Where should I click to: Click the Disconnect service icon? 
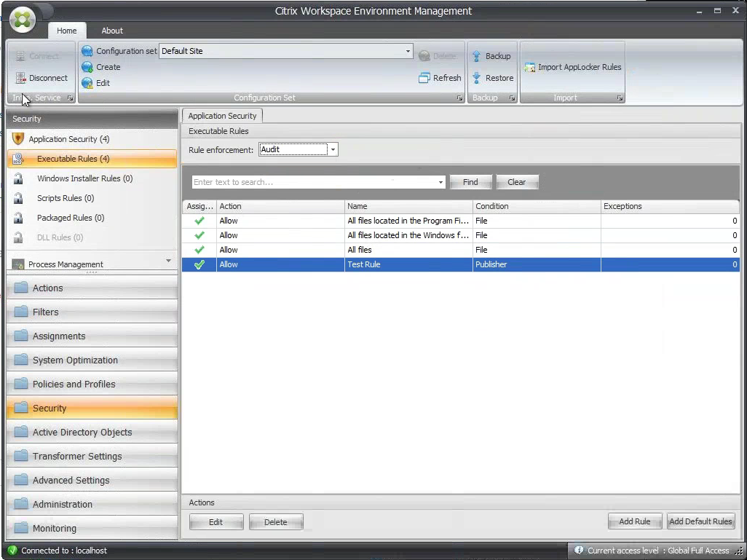point(21,79)
